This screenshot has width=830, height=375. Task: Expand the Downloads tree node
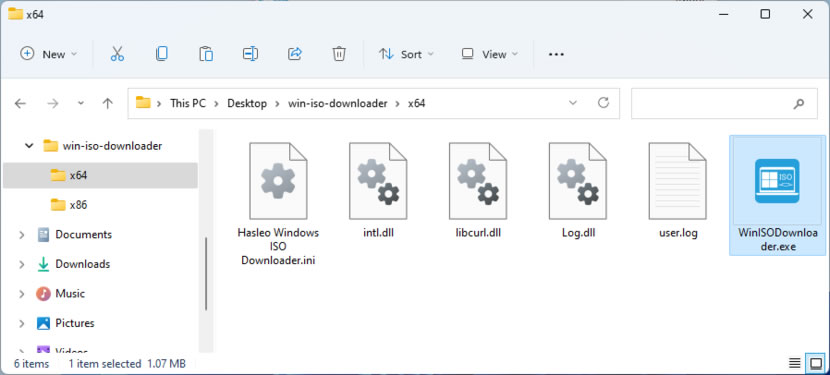pyautogui.click(x=22, y=264)
